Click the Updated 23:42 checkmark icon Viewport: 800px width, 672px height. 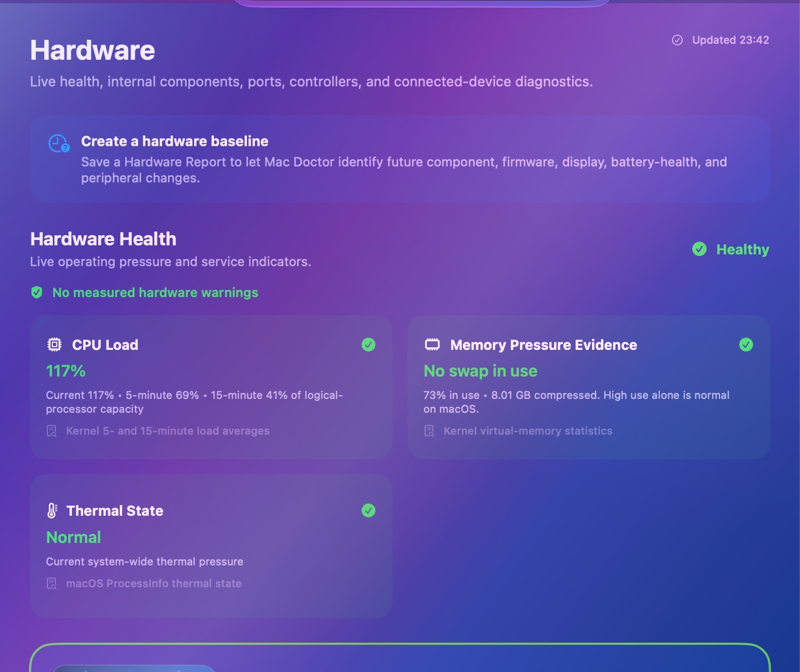point(677,40)
